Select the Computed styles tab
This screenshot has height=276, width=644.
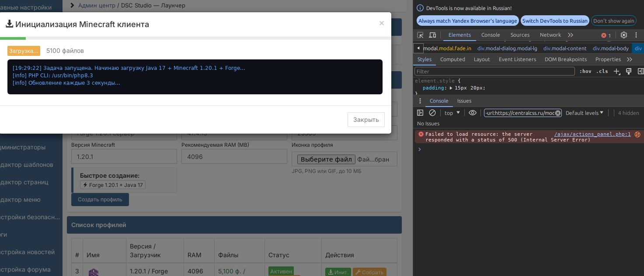(453, 59)
